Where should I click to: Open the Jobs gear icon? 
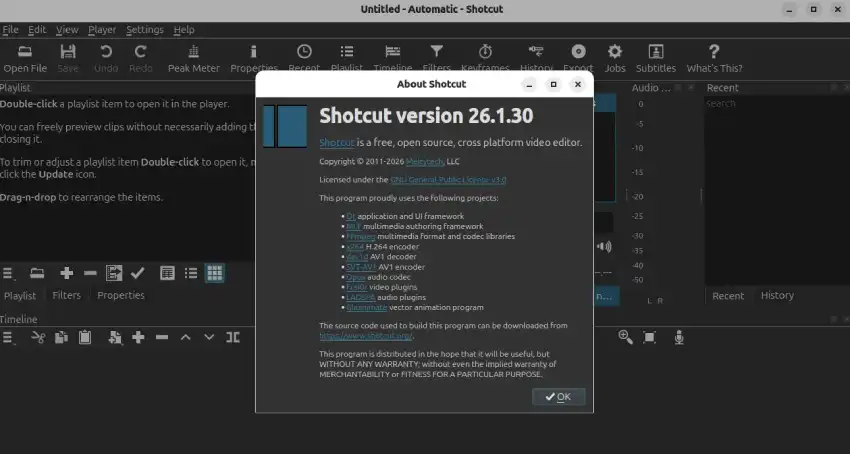[615, 52]
